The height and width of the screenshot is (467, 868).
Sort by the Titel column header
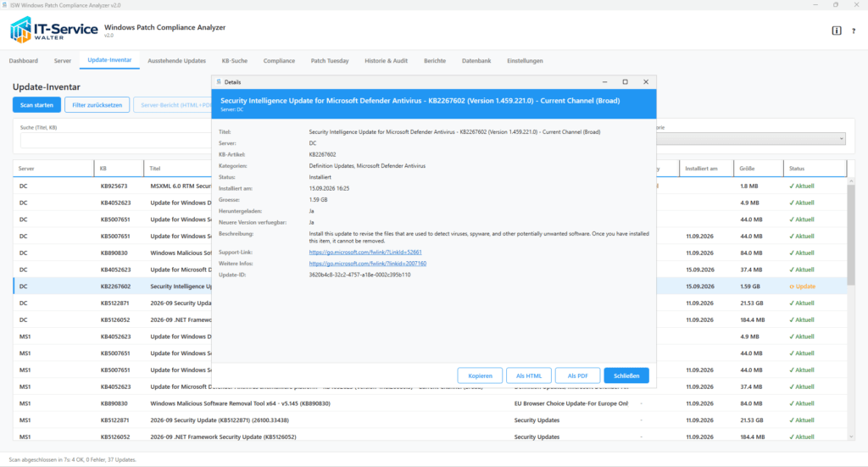[x=178, y=168]
